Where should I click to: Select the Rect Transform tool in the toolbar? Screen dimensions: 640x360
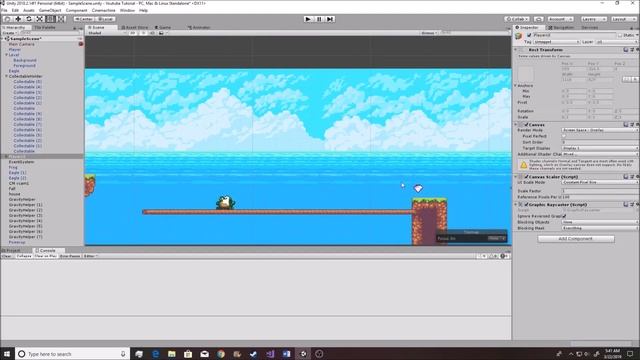point(50,19)
